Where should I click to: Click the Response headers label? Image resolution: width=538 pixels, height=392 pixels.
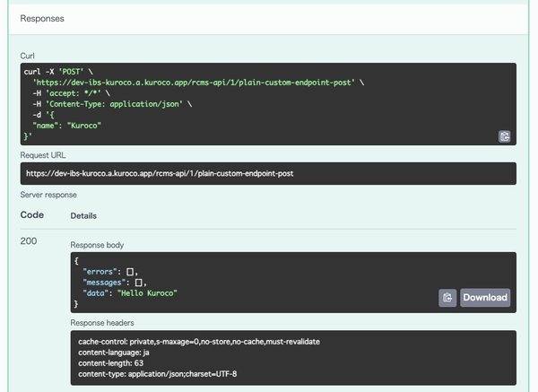[x=102, y=323]
